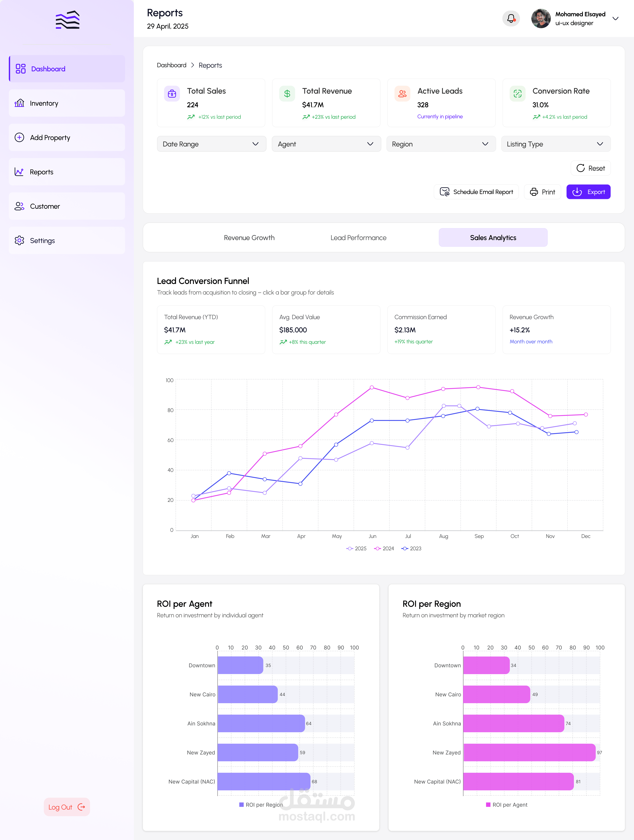Screen dimensions: 634x840
Task: Toggle the pink ROI per Agent legend entry
Action: click(507, 805)
